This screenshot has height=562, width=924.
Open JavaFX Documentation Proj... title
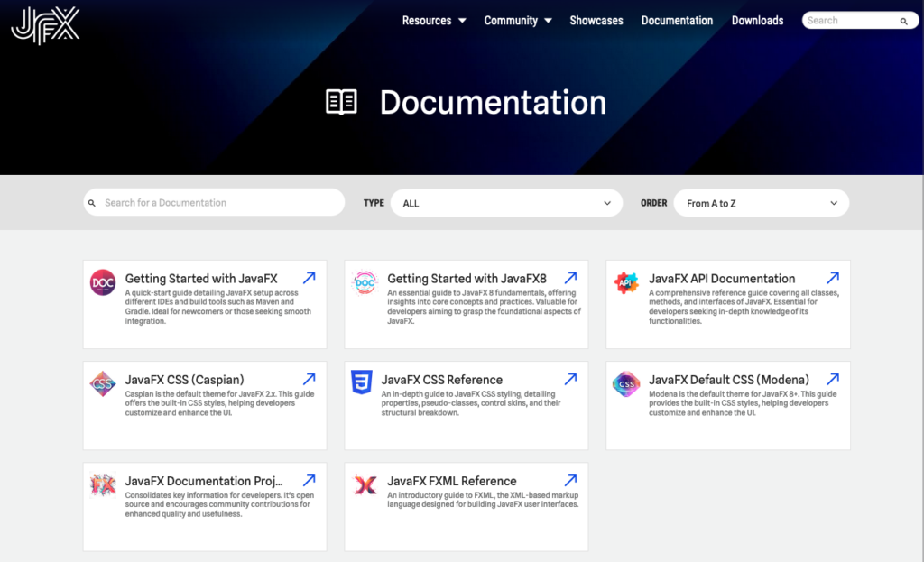click(x=204, y=482)
